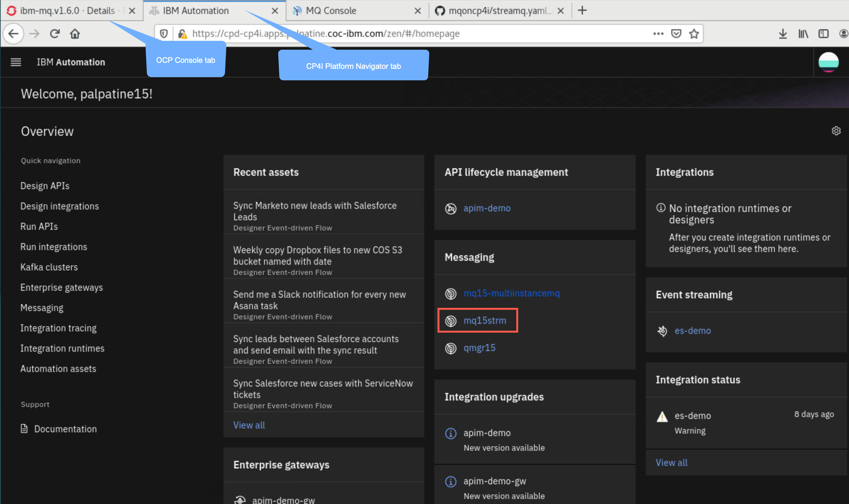Open the mq15-multiinstancemq messaging link
This screenshot has height=504, width=849.
point(511,294)
